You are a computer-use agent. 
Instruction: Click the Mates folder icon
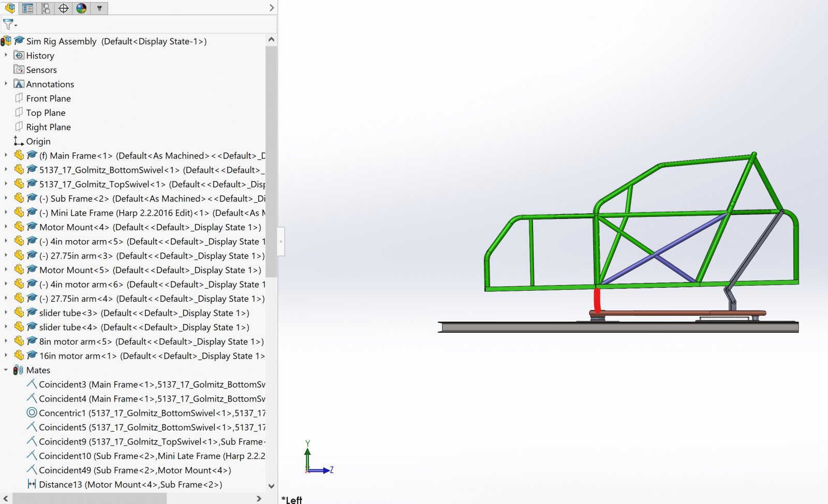click(x=19, y=369)
